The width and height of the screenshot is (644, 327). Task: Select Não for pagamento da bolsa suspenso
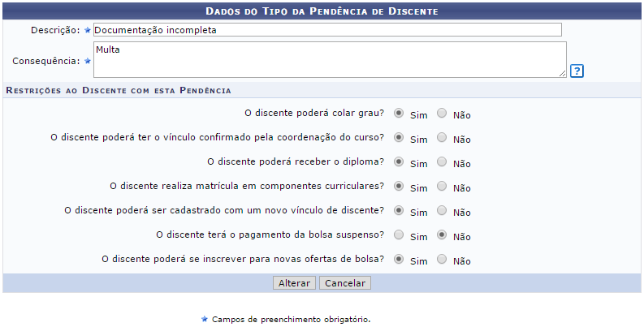click(x=442, y=235)
